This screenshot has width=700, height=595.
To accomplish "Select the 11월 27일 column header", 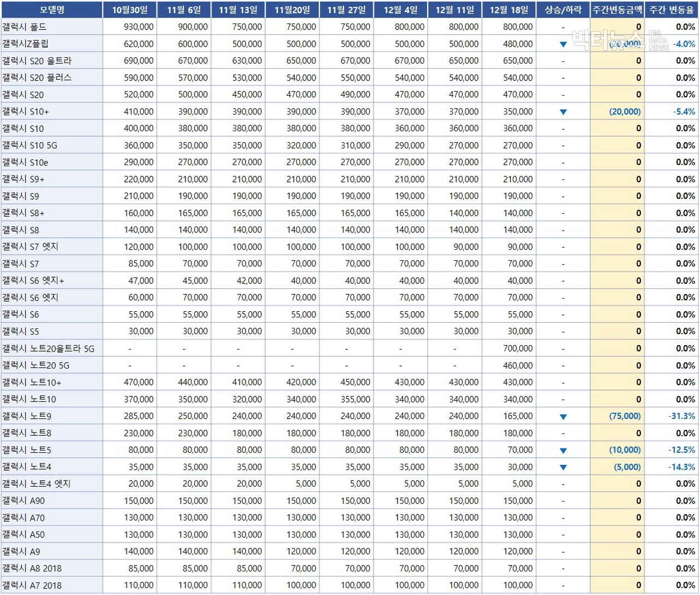I will (x=346, y=10).
